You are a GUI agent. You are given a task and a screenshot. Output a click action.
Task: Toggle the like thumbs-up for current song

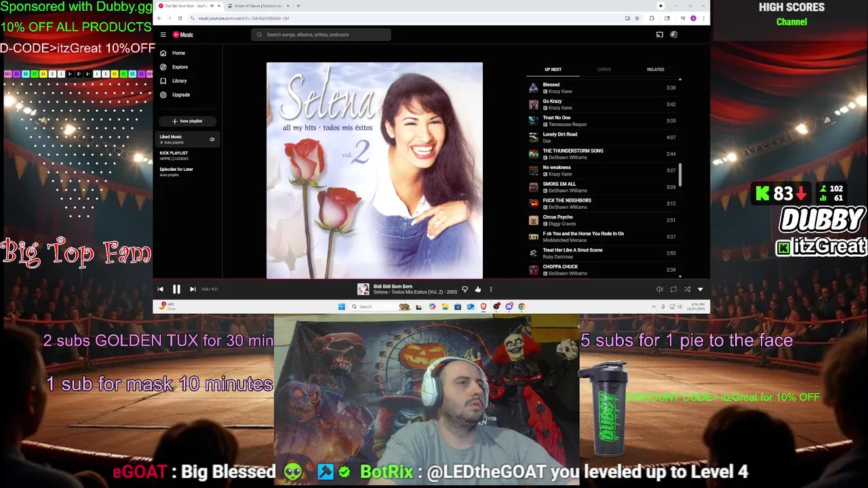click(478, 289)
